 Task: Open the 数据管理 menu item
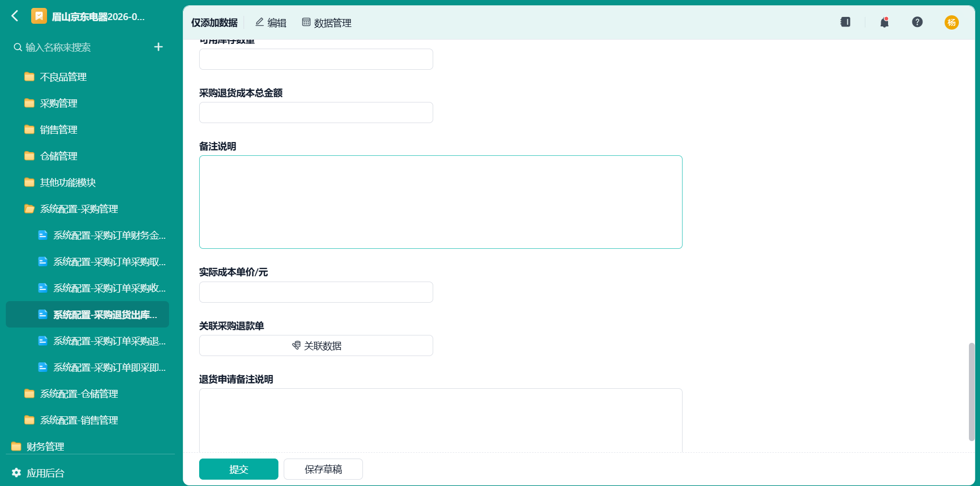pyautogui.click(x=326, y=23)
